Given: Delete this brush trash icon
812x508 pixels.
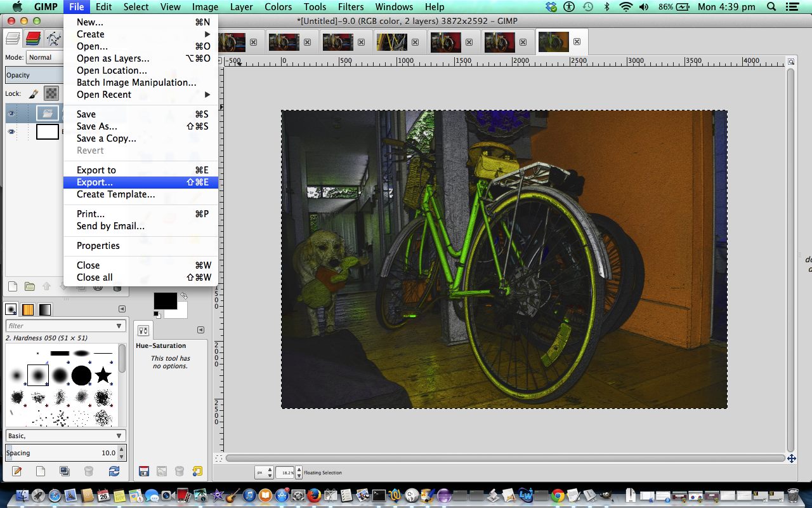Looking at the screenshot, I should coord(89,471).
